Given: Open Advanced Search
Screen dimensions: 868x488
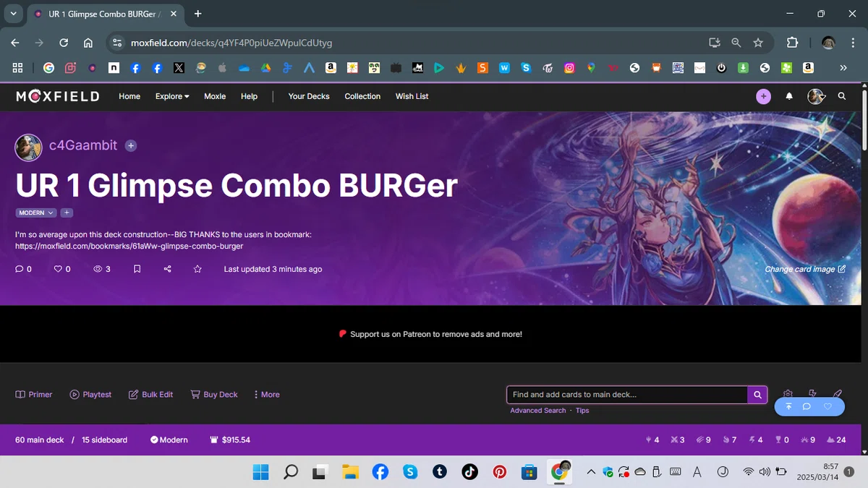Looking at the screenshot, I should [538, 411].
